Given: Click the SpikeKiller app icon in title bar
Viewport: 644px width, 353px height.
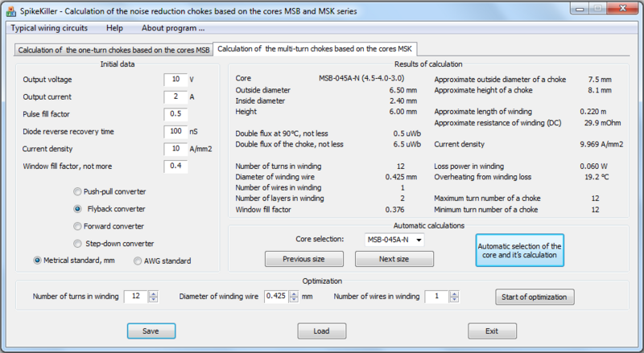Looking at the screenshot, I should pos(11,11).
